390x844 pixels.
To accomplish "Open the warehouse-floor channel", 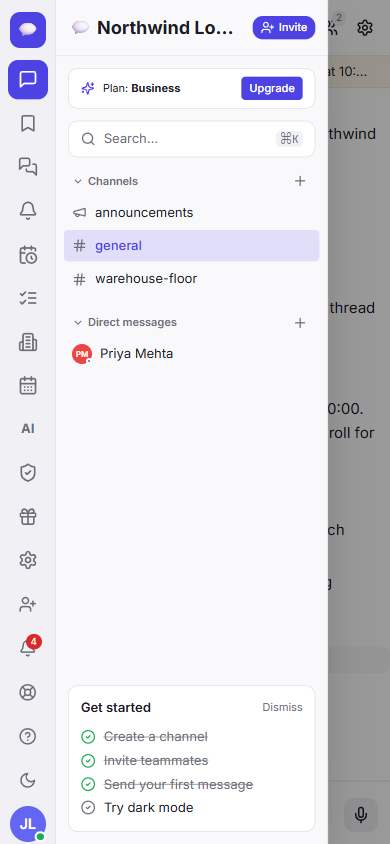I will [192, 279].
